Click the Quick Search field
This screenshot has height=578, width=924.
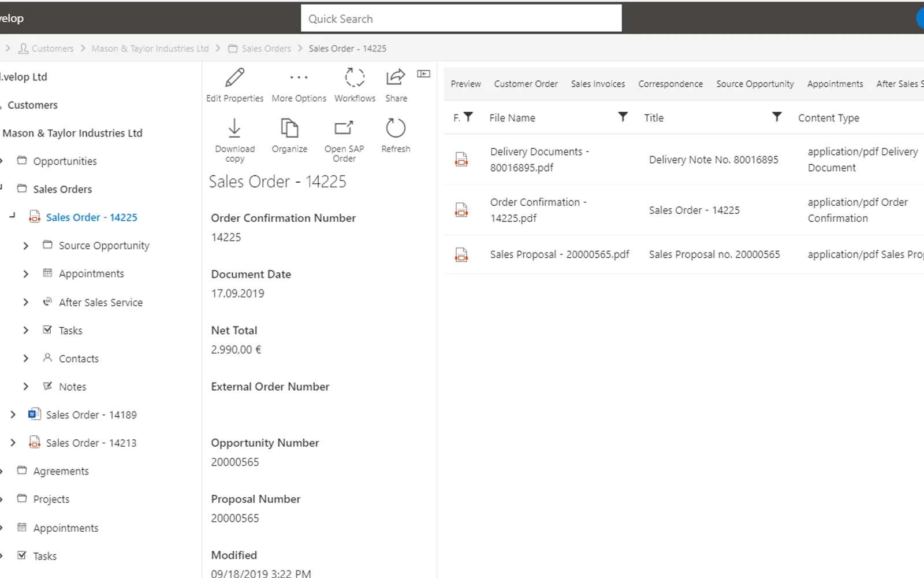[461, 18]
